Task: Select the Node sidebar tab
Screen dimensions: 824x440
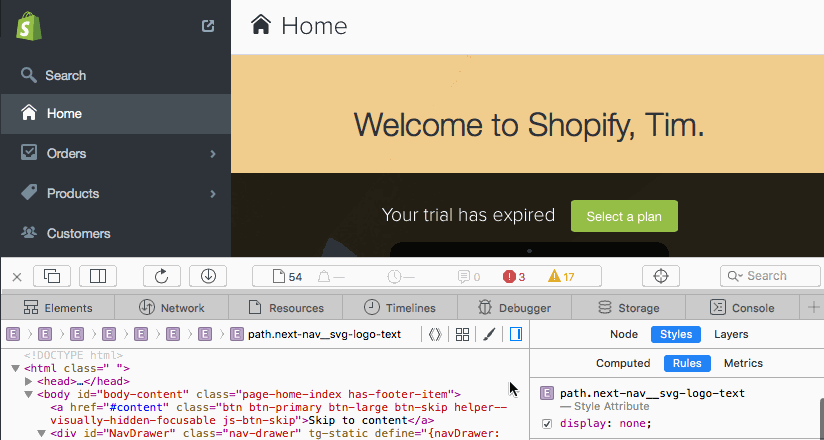Action: pyautogui.click(x=624, y=334)
